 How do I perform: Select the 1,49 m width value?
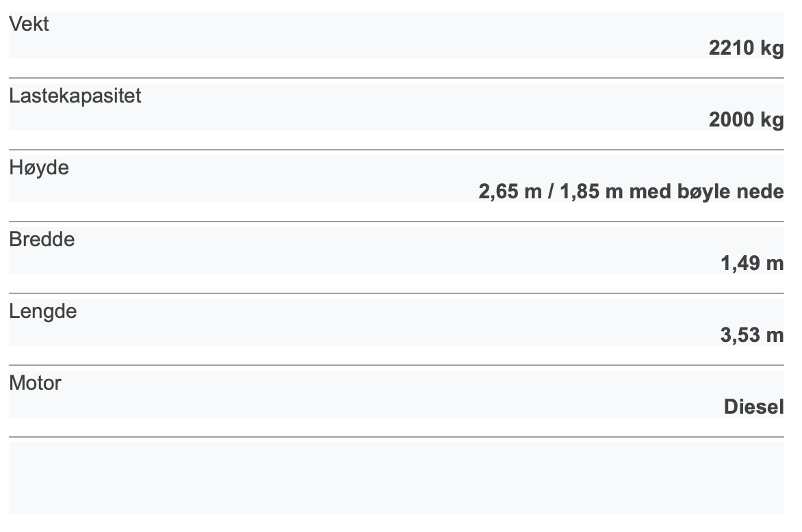[751, 263]
